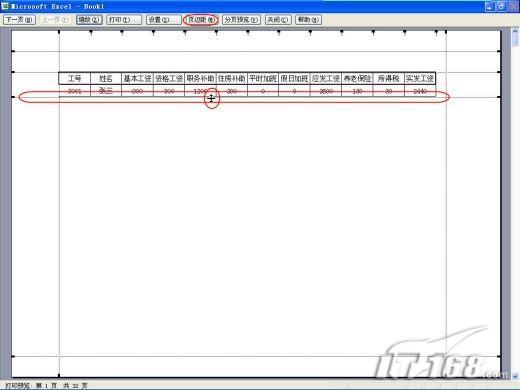Click column width handle after 姓名 column
Image resolution: width=520 pixels, height=390 pixels.
click(x=122, y=33)
